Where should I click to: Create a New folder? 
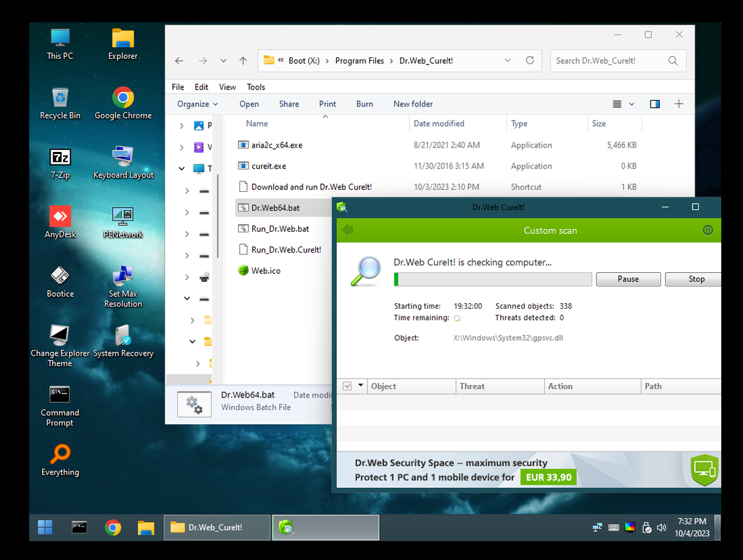coord(412,104)
